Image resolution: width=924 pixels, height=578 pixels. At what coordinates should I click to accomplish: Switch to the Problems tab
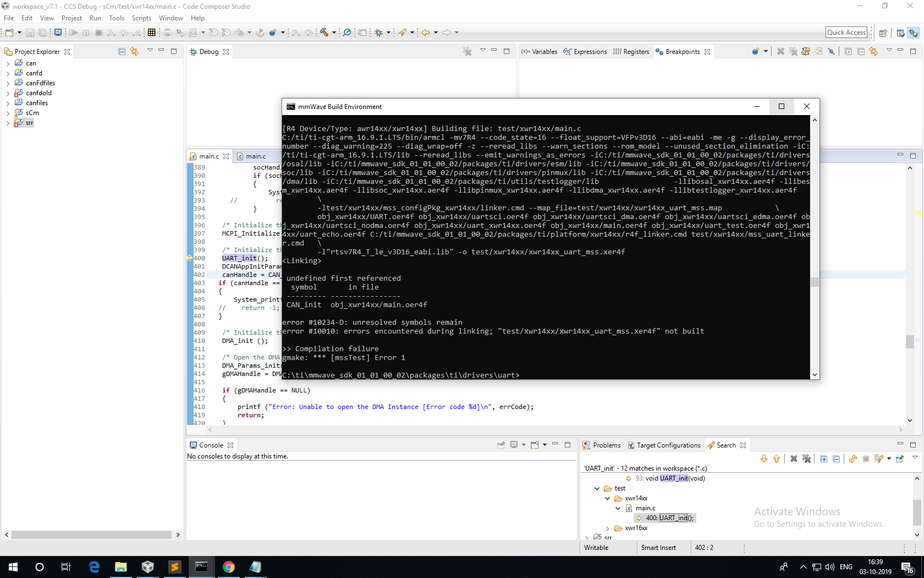602,445
